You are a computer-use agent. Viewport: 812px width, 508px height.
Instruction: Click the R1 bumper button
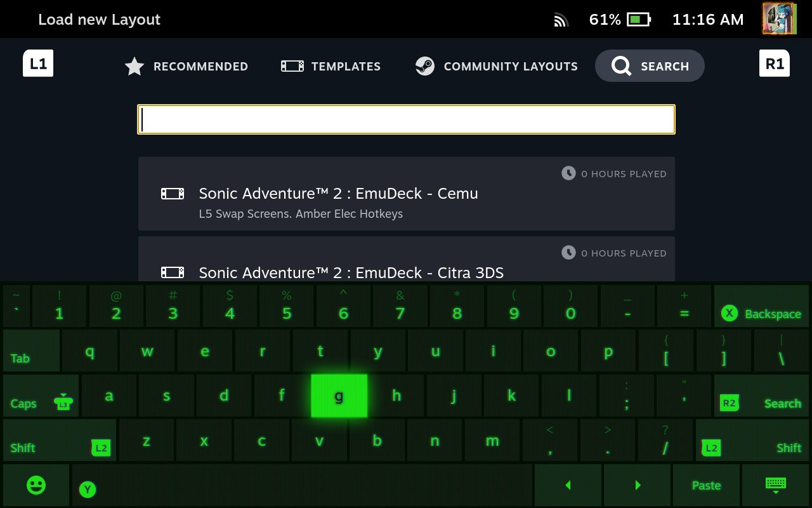point(774,63)
